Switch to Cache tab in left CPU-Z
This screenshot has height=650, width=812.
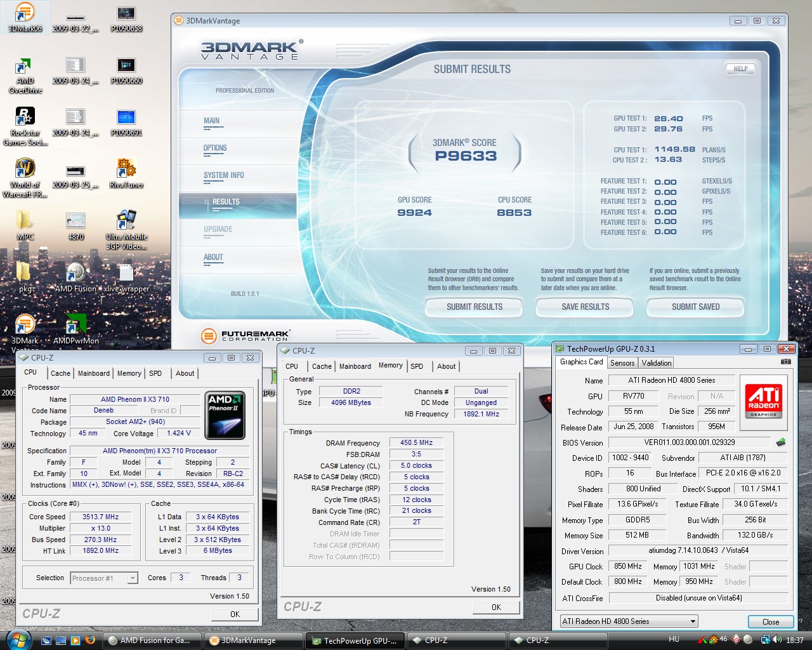pos(60,373)
